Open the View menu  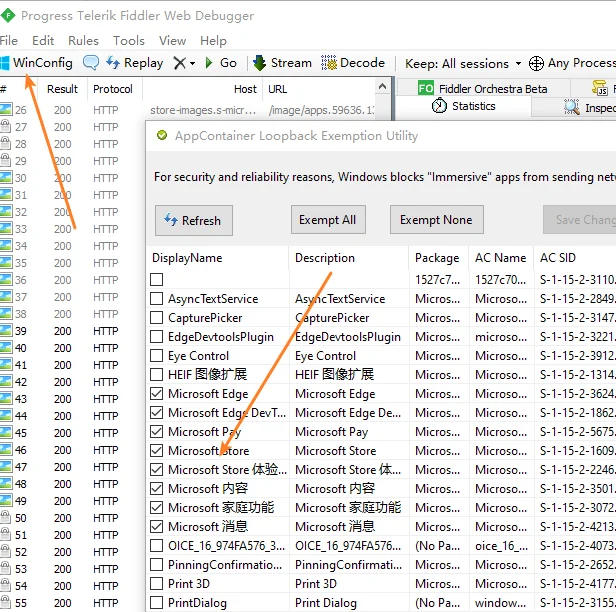tap(172, 40)
